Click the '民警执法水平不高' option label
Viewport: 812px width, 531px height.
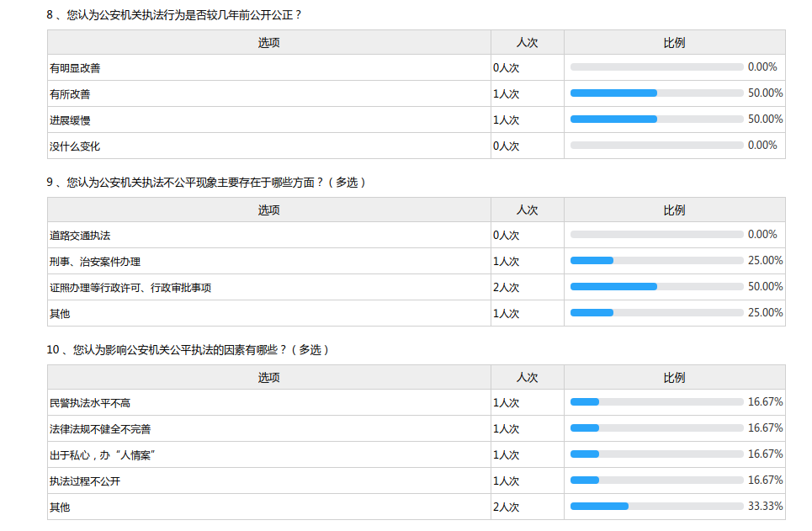coord(90,403)
